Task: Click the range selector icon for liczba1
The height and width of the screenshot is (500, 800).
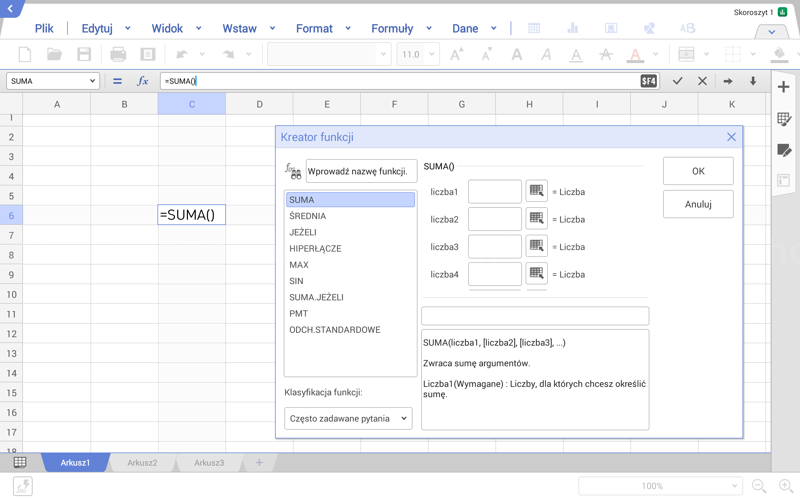Action: pyautogui.click(x=536, y=191)
